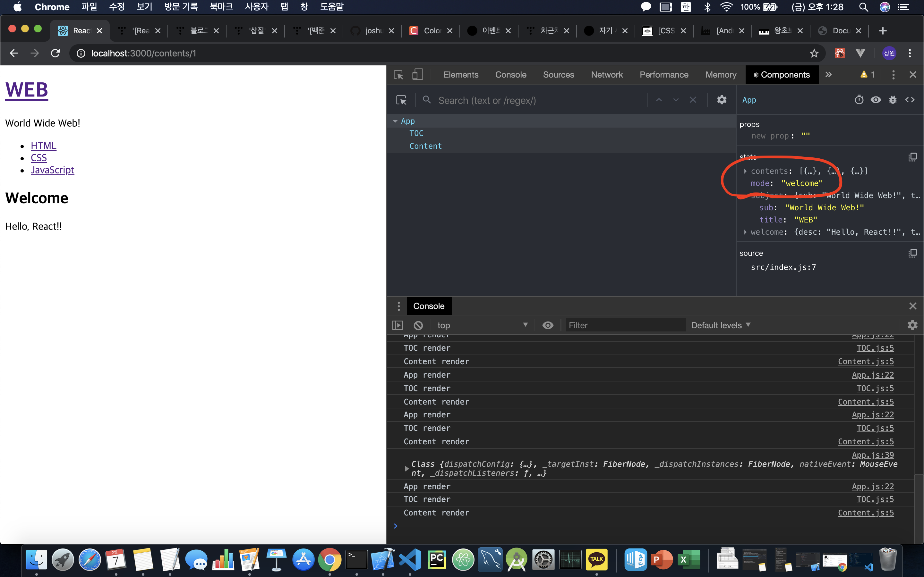Inspect matching DOM element eye icon
The image size is (924, 577).
(x=876, y=100)
